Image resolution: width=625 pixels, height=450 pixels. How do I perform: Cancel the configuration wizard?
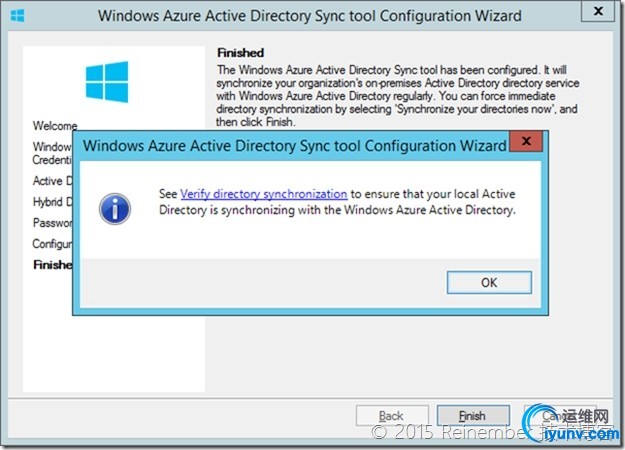click(x=551, y=416)
